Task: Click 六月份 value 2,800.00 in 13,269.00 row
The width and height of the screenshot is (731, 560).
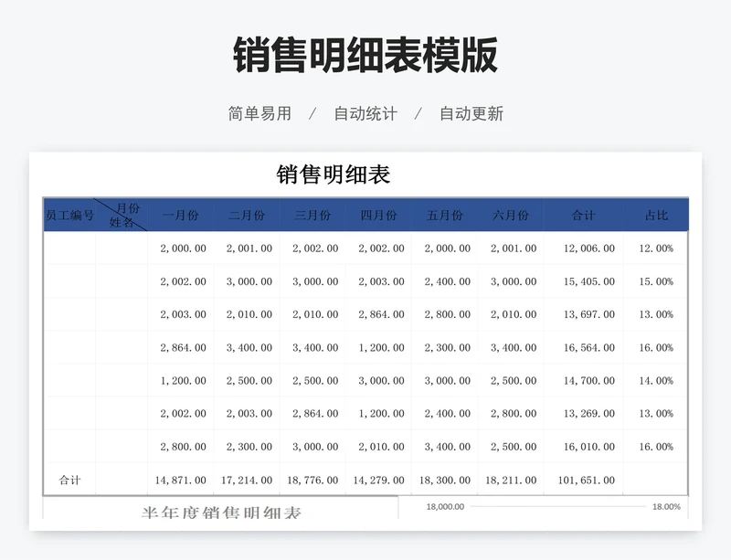Action: tap(514, 414)
